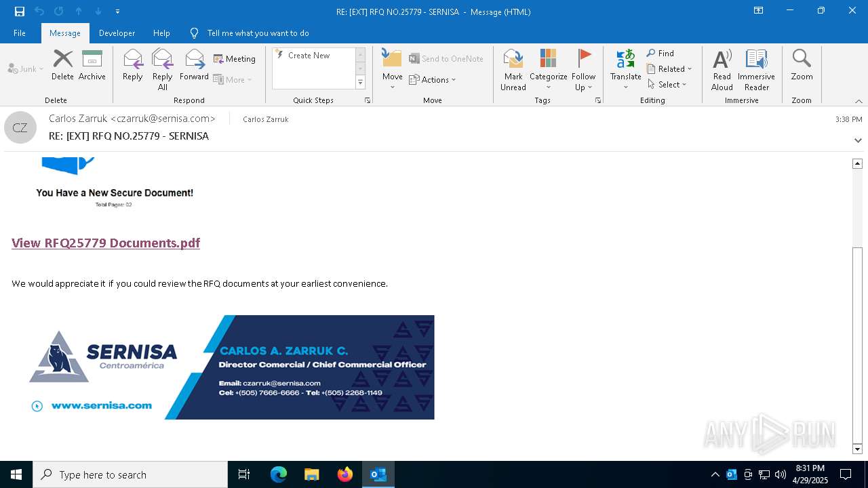Expand the message header chevron
868x488 pixels.
(858, 140)
